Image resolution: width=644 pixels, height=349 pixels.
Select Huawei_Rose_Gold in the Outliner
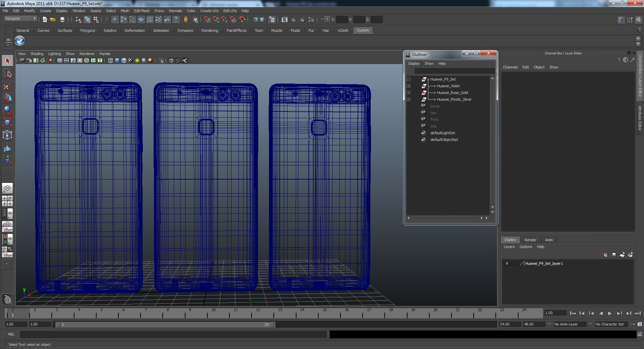click(452, 93)
